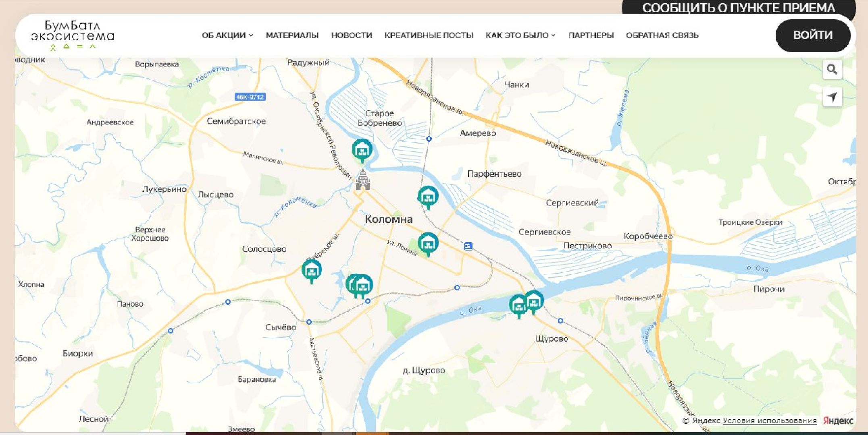Open the map search magnifier icon

point(832,70)
